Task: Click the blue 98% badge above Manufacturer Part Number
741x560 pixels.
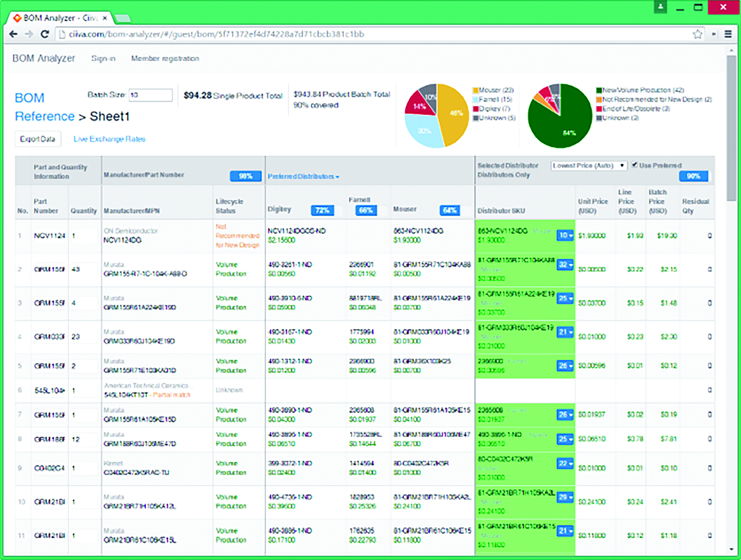Action: [x=245, y=176]
